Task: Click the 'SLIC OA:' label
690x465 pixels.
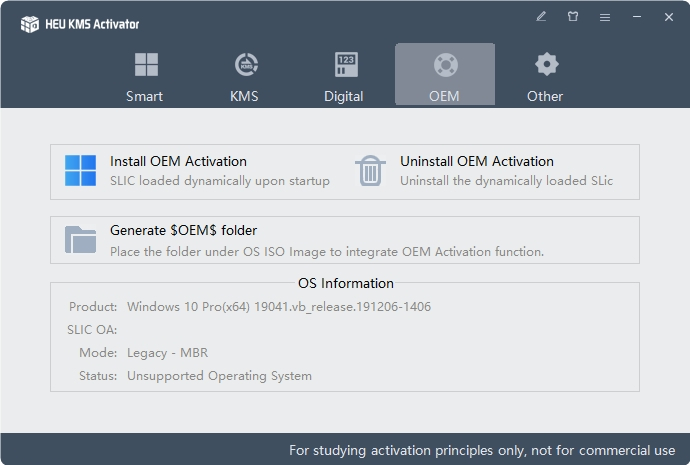Action: click(x=92, y=330)
